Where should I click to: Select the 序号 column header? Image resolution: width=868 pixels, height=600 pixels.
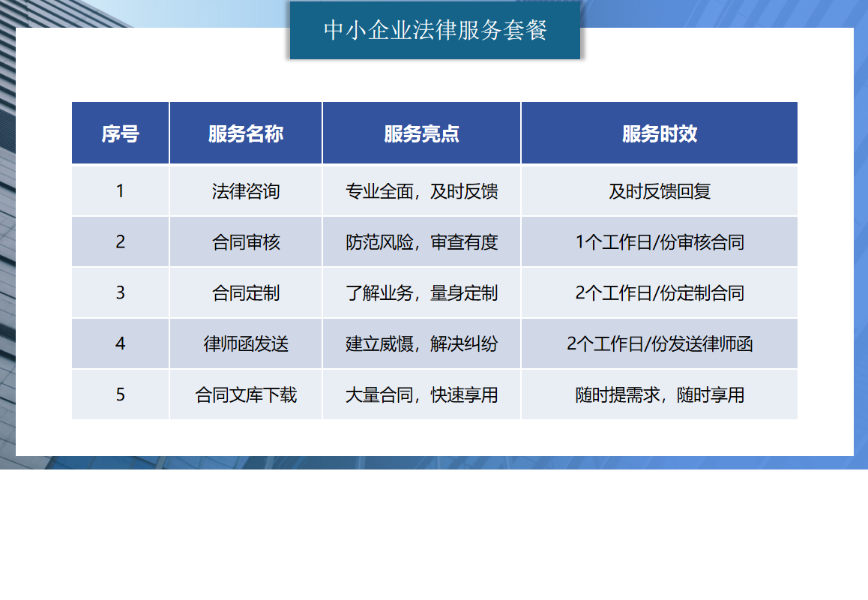(121, 133)
